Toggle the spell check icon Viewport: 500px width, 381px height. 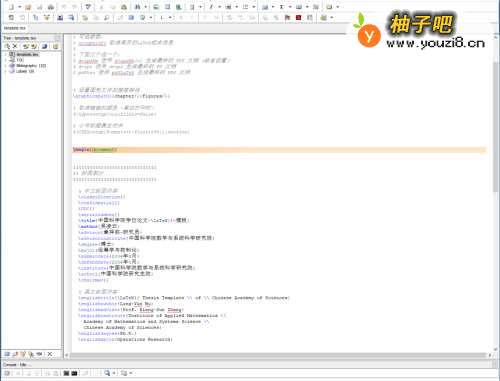click(88, 7)
